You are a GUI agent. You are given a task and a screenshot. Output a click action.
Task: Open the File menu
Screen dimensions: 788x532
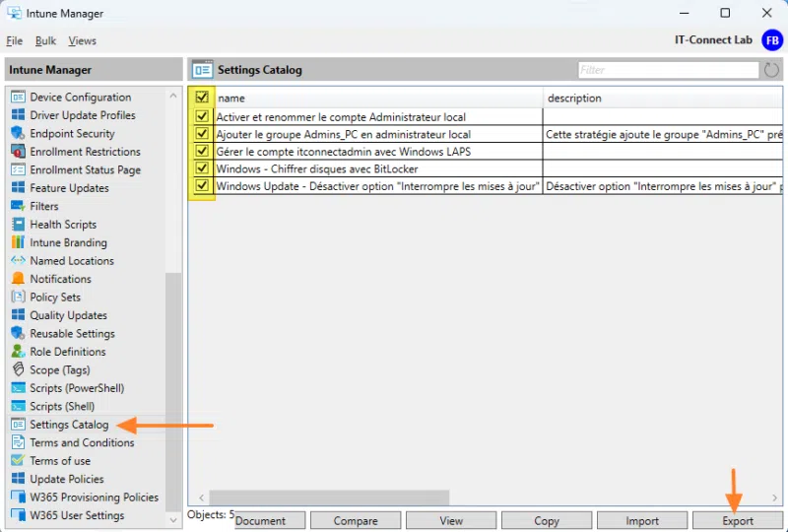click(14, 41)
